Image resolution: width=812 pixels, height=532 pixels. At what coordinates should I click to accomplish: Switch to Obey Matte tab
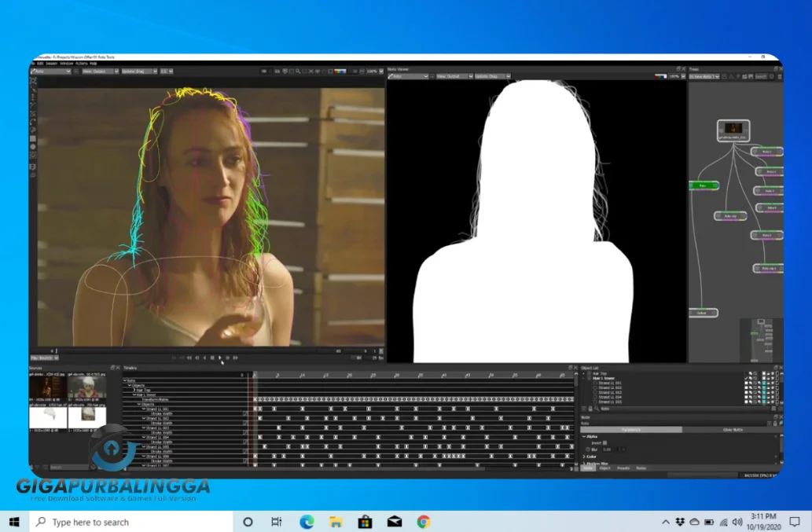(733, 430)
